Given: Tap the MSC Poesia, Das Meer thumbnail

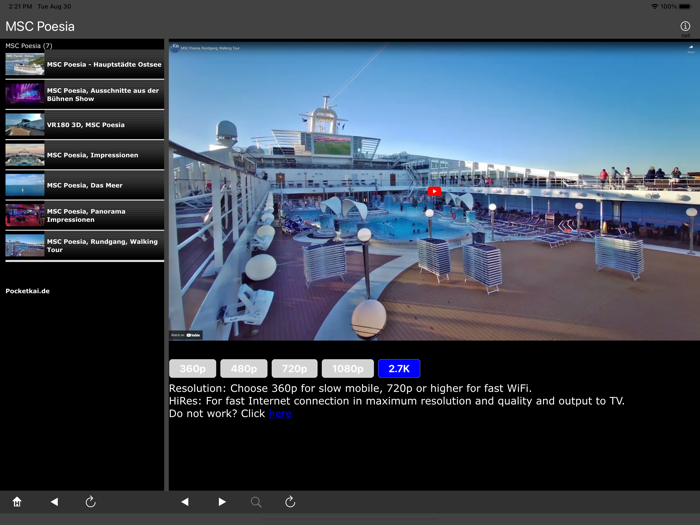Looking at the screenshot, I should [x=25, y=185].
